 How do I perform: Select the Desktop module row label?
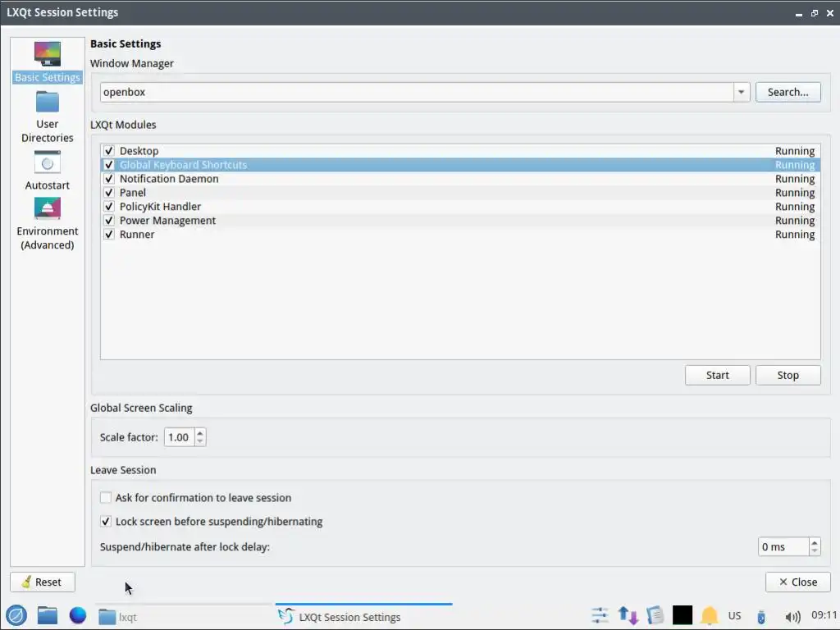tap(139, 151)
